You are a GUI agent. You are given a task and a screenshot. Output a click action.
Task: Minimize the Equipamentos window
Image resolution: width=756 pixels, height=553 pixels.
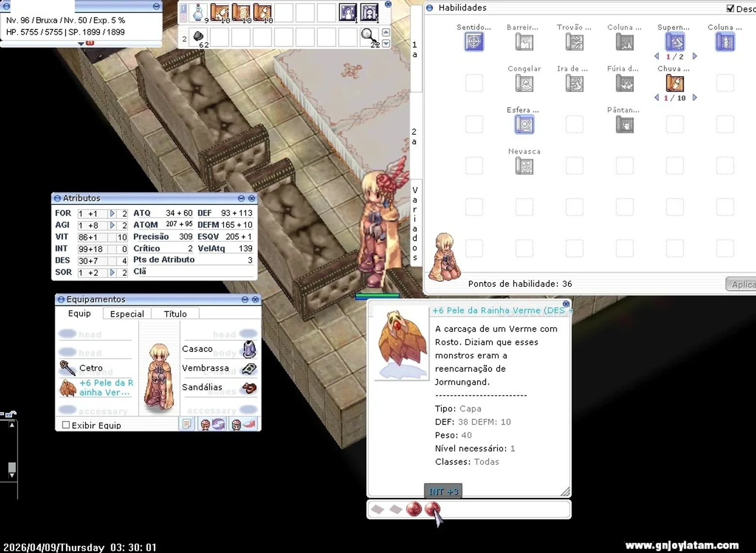pyautogui.click(x=245, y=300)
